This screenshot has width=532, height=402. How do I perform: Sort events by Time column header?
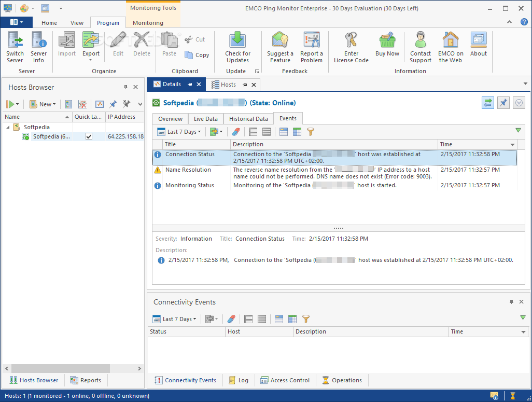point(477,144)
